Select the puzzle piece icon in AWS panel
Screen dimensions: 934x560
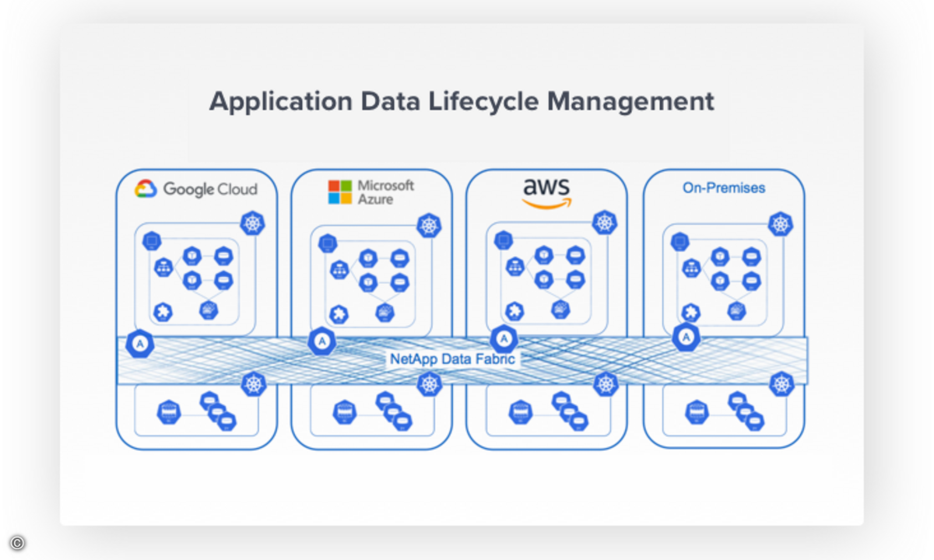tap(514, 312)
